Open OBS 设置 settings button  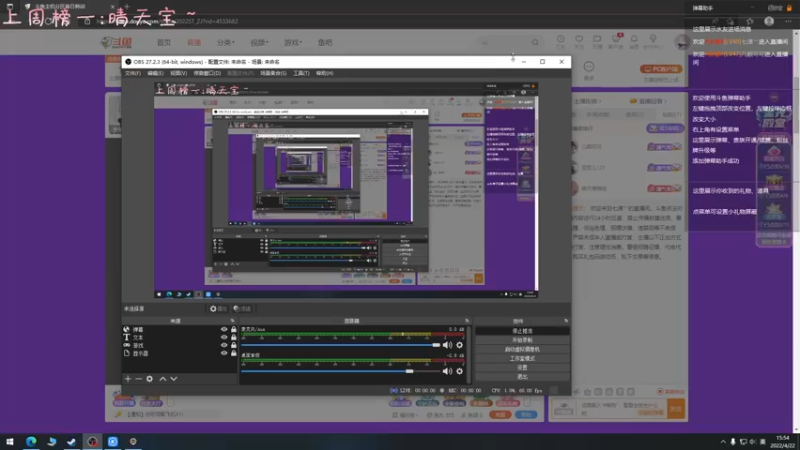(x=522, y=368)
